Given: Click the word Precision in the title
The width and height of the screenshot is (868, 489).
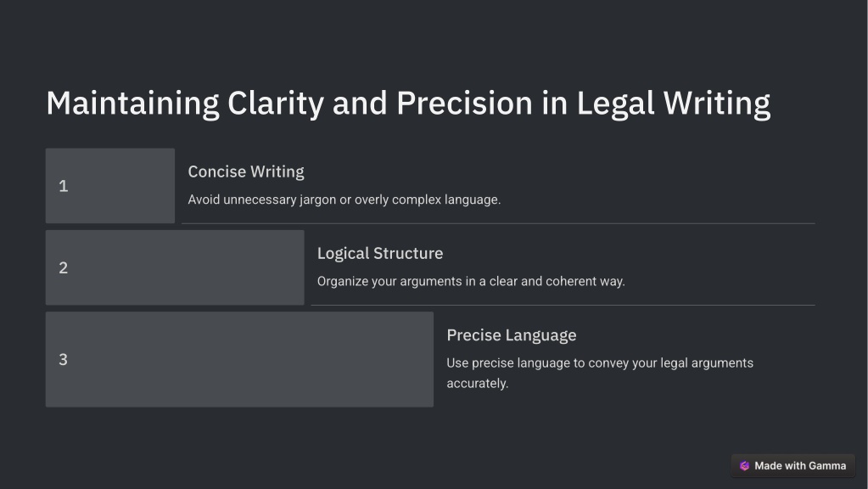Looking at the screenshot, I should (x=464, y=103).
